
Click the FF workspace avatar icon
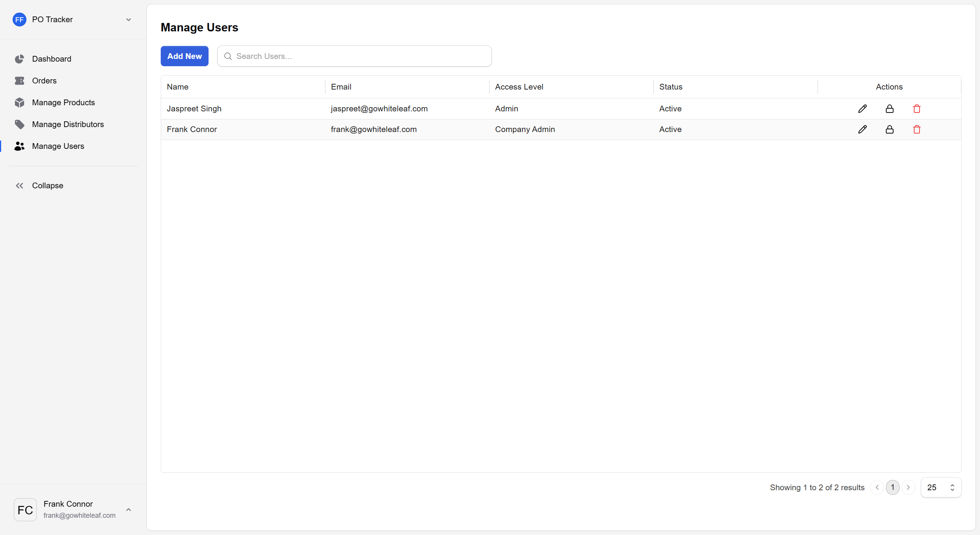(x=19, y=20)
